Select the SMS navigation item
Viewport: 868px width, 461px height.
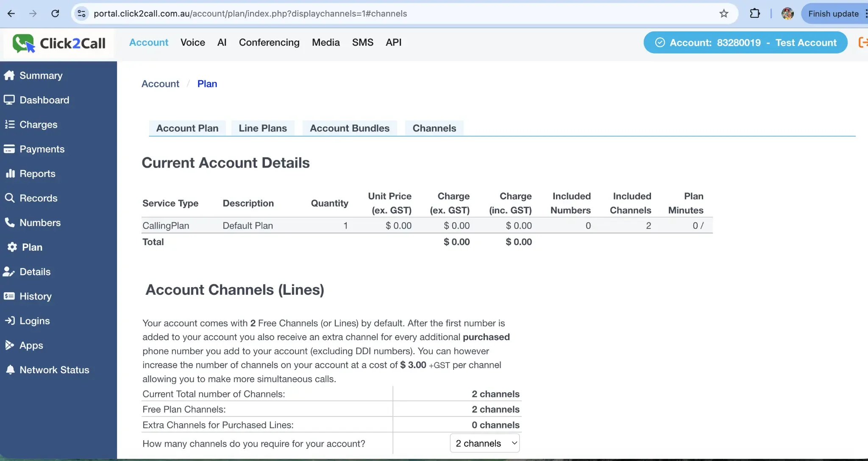pyautogui.click(x=363, y=42)
